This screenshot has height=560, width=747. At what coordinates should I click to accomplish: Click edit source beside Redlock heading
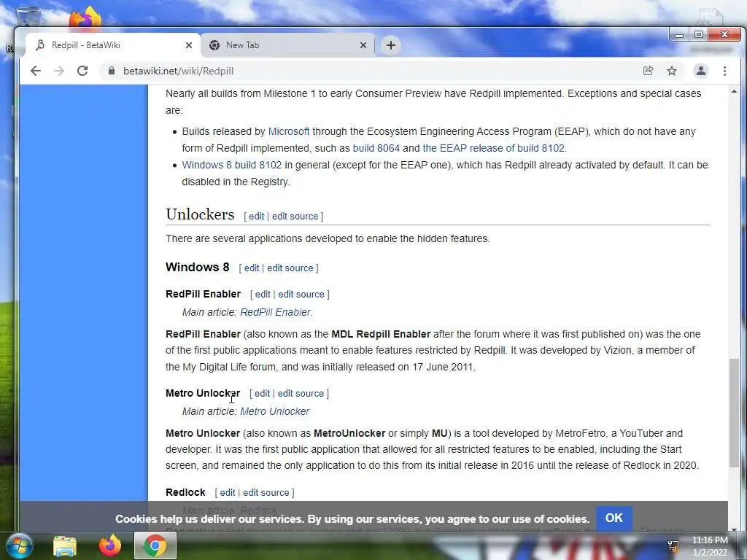[x=266, y=492]
